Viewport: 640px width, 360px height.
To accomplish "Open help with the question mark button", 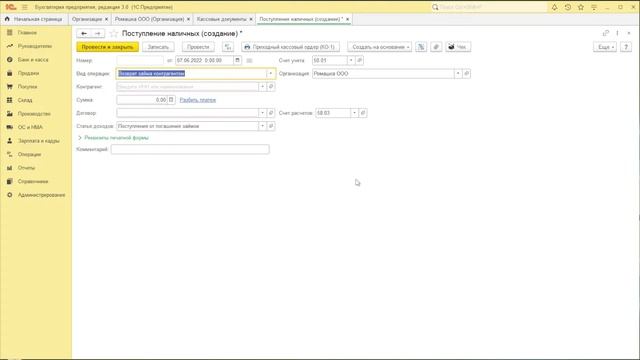I will 626,47.
